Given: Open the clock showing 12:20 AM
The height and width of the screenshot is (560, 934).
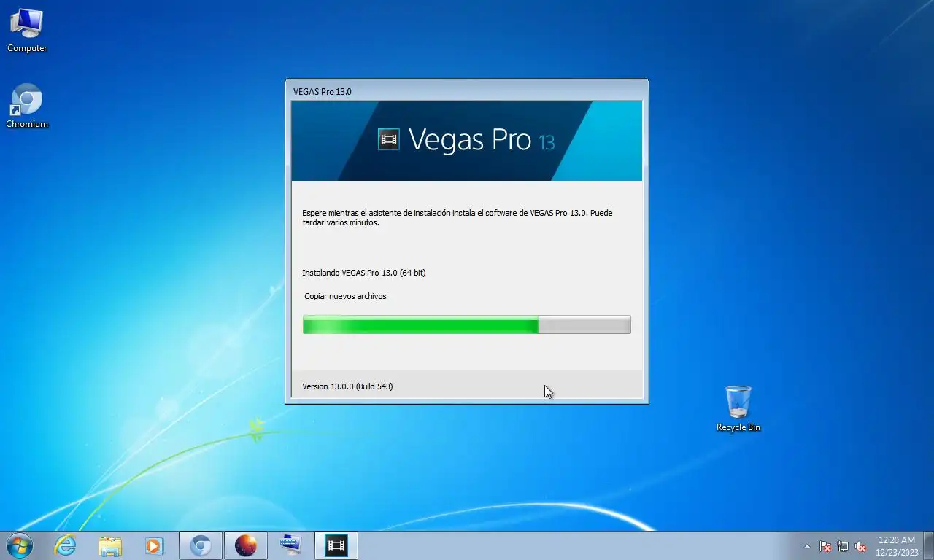Looking at the screenshot, I should [x=897, y=545].
